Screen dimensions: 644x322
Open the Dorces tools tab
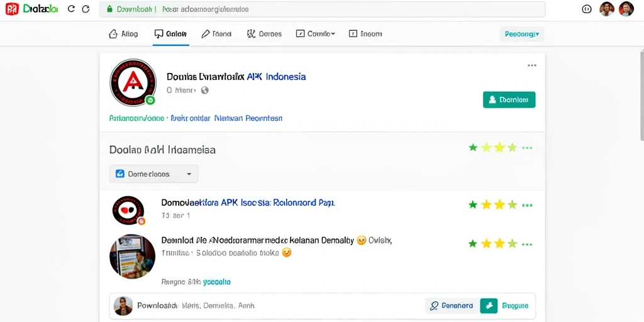(264, 34)
